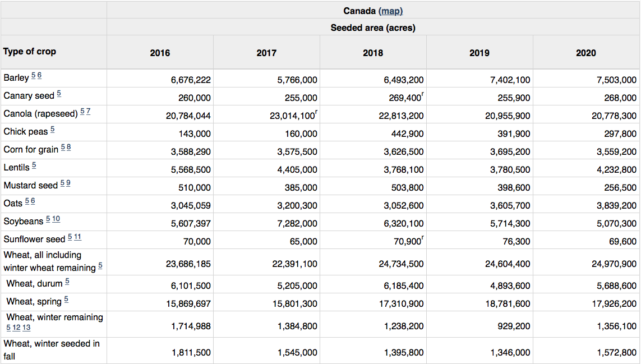Select Lentils 2016 value 5,568,500
The width and height of the screenshot is (641, 364).
click(x=191, y=170)
